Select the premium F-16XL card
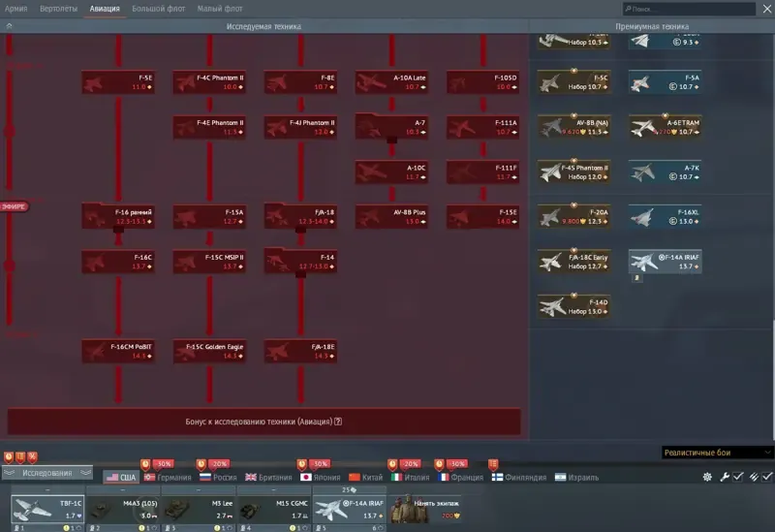 [665, 216]
